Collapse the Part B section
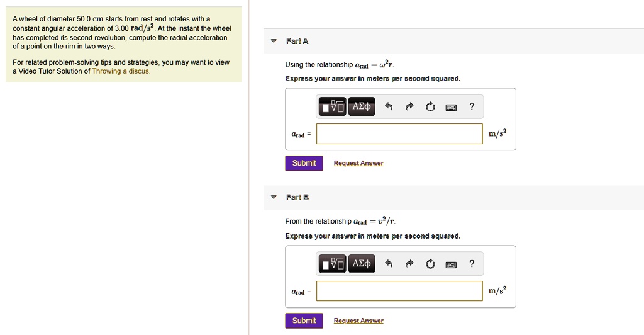The height and width of the screenshot is (335, 644). point(273,198)
